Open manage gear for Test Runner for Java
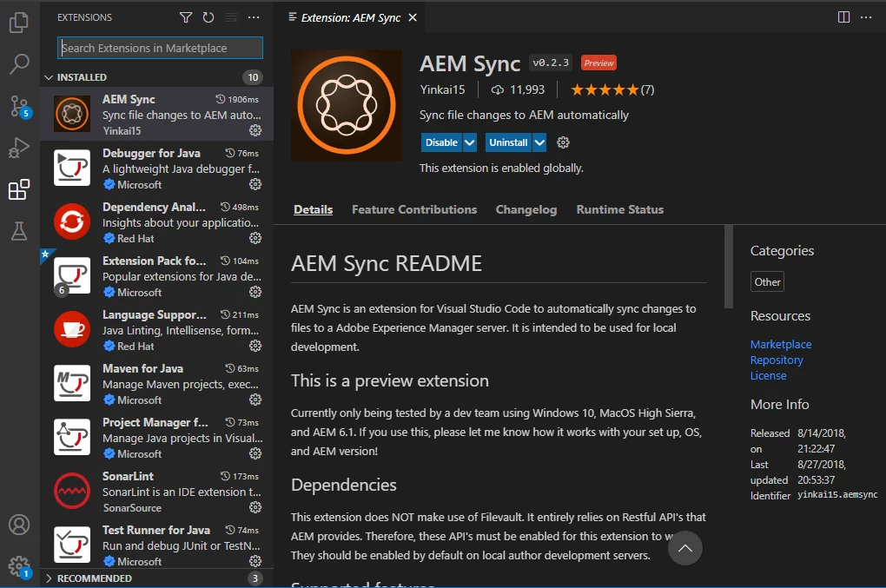 255,561
